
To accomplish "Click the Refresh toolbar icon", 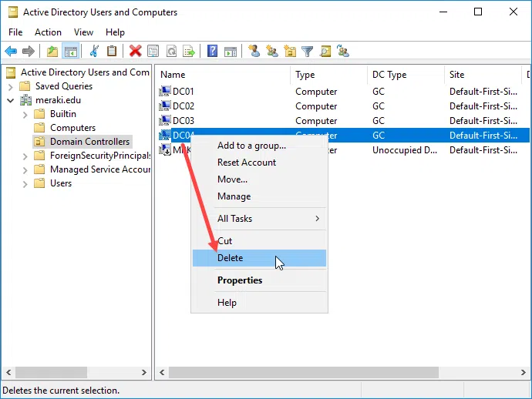I will [171, 51].
